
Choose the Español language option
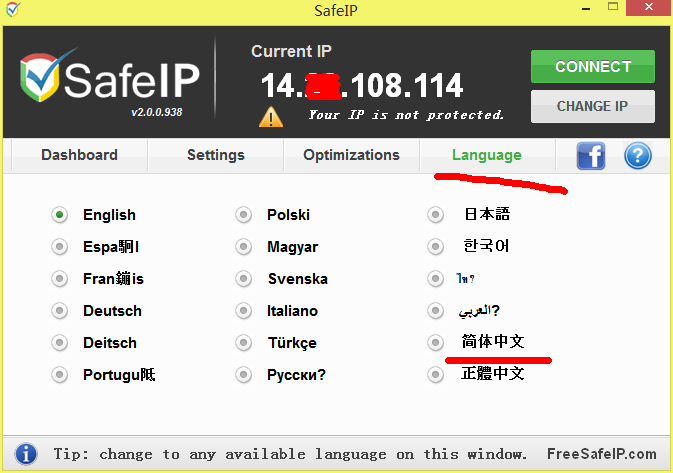60,247
